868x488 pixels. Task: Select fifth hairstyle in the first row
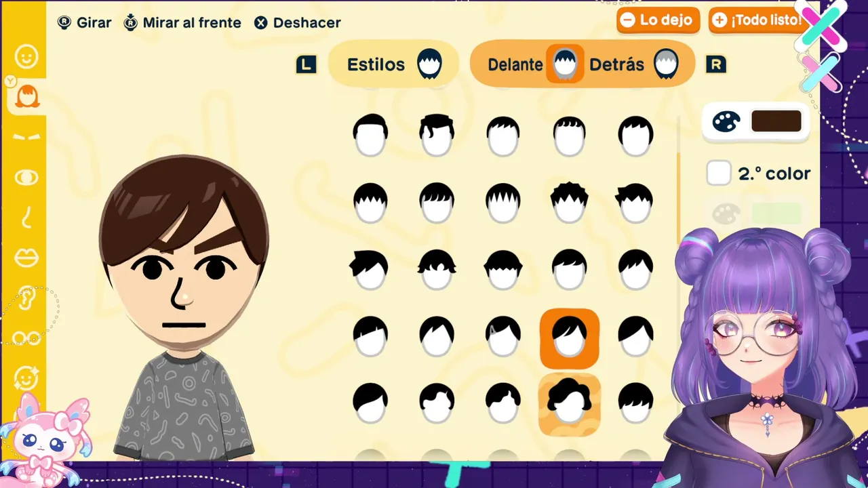coord(636,136)
